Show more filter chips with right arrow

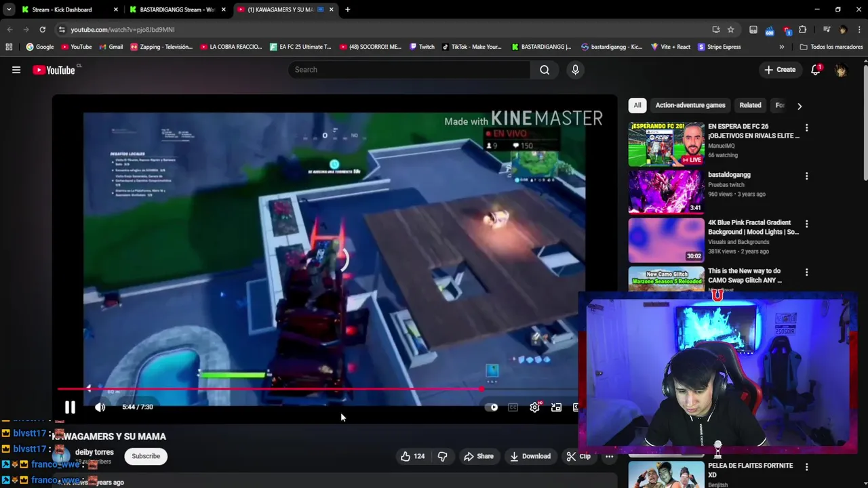click(x=800, y=106)
